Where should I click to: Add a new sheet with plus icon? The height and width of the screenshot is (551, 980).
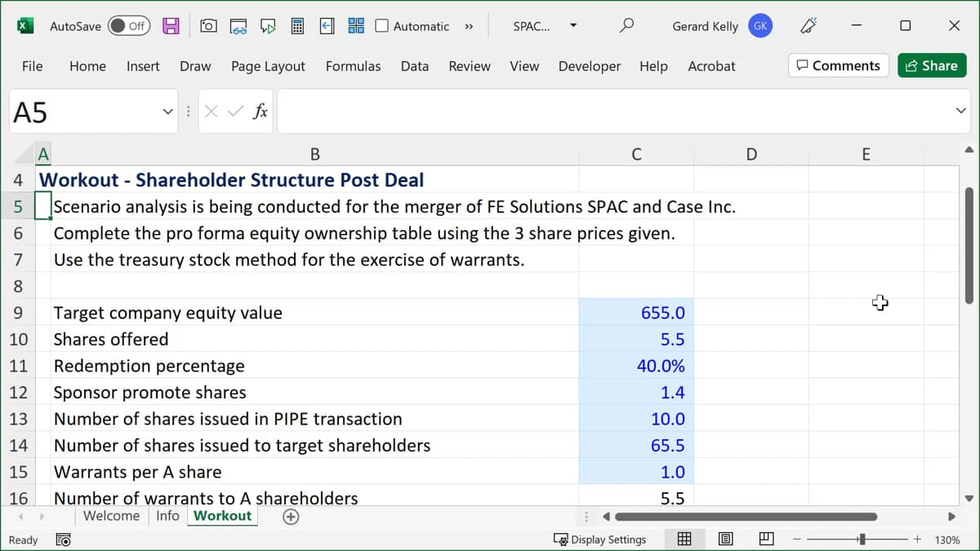coord(290,517)
